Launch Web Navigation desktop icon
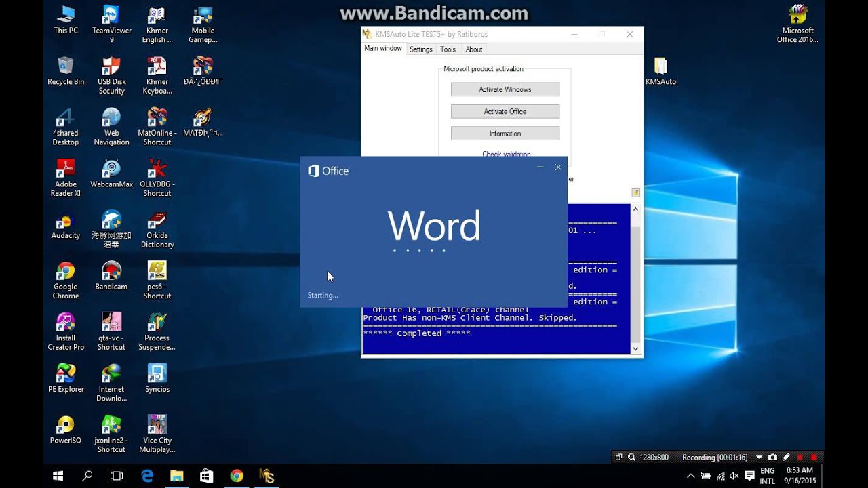The width and height of the screenshot is (868, 488). [x=112, y=127]
